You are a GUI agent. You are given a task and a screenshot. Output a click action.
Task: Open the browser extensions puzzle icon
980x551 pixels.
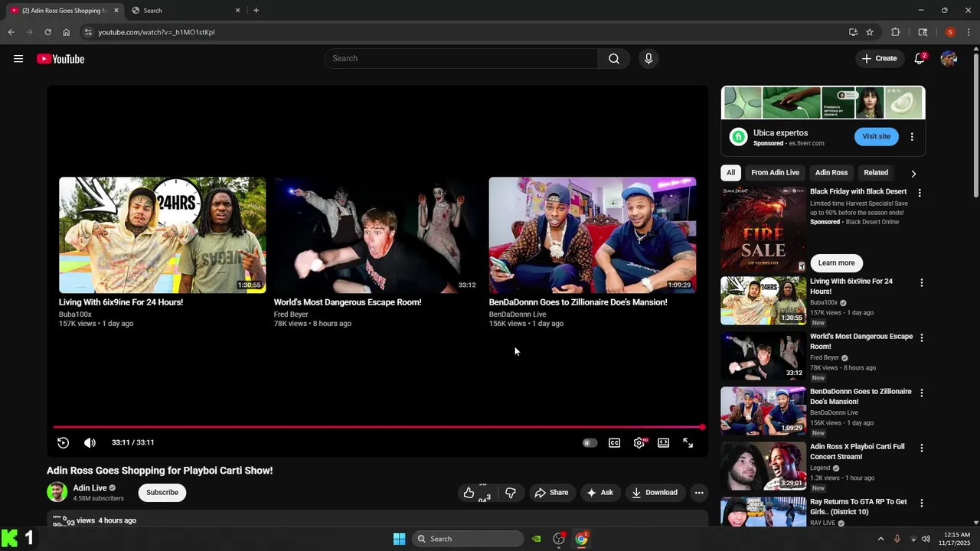click(895, 32)
